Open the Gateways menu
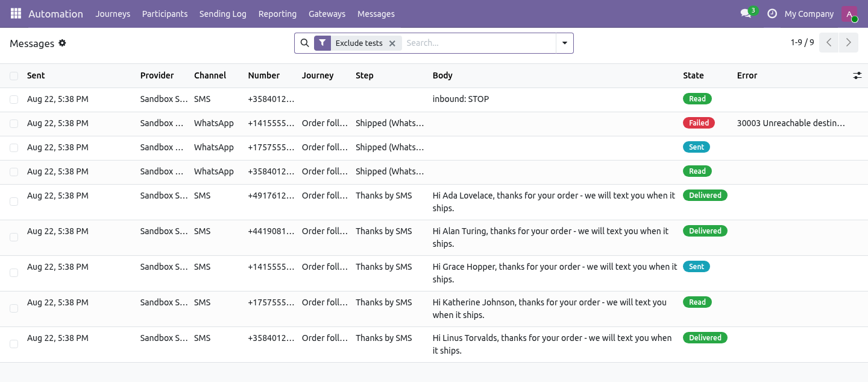Viewport: 868px width, 382px height. pyautogui.click(x=327, y=14)
